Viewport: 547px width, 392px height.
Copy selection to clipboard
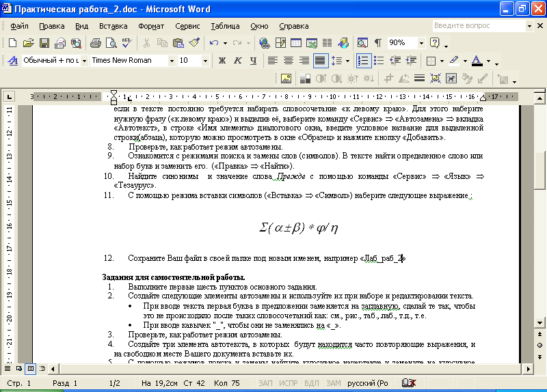point(162,43)
